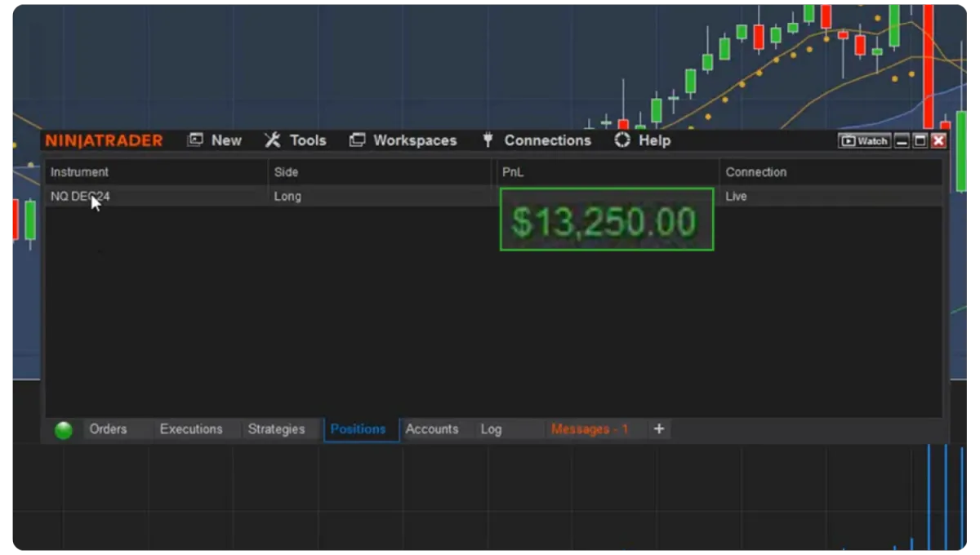This screenshot has width=980, height=555.
Task: Switch to the Orders tab
Action: (x=109, y=429)
